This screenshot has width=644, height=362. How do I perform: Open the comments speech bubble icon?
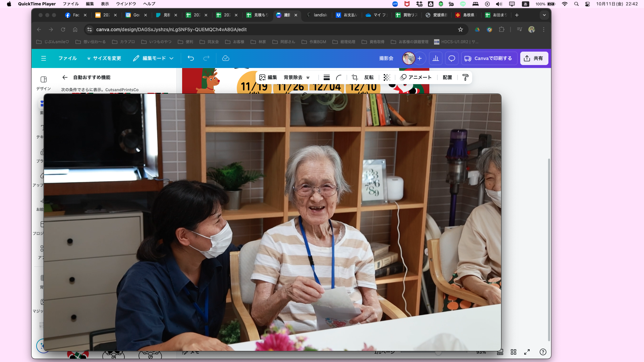click(452, 58)
